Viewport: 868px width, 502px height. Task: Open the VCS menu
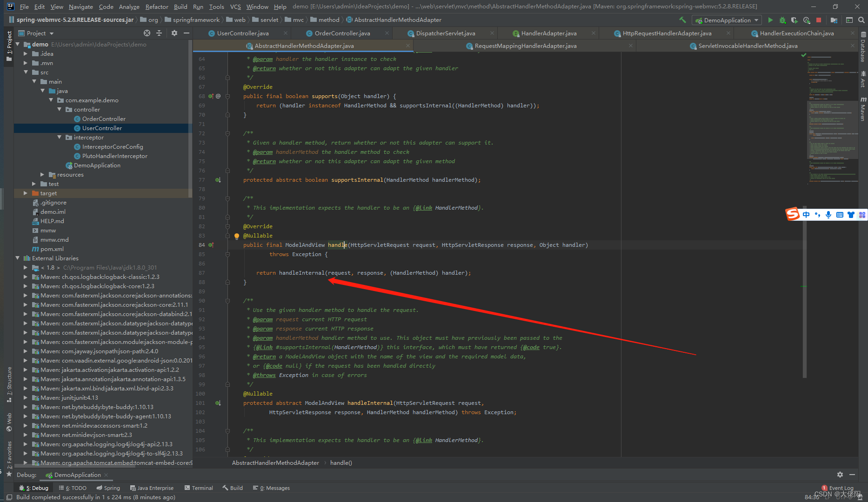[235, 7]
